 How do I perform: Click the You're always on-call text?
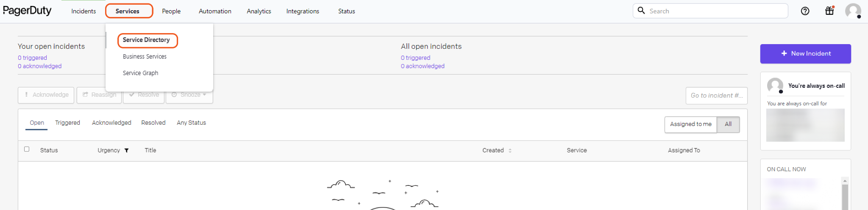pyautogui.click(x=816, y=86)
